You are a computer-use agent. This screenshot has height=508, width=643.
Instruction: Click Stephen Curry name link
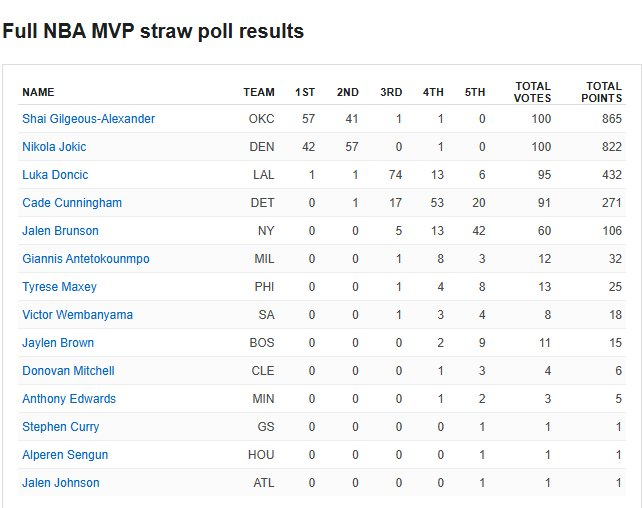click(x=60, y=427)
